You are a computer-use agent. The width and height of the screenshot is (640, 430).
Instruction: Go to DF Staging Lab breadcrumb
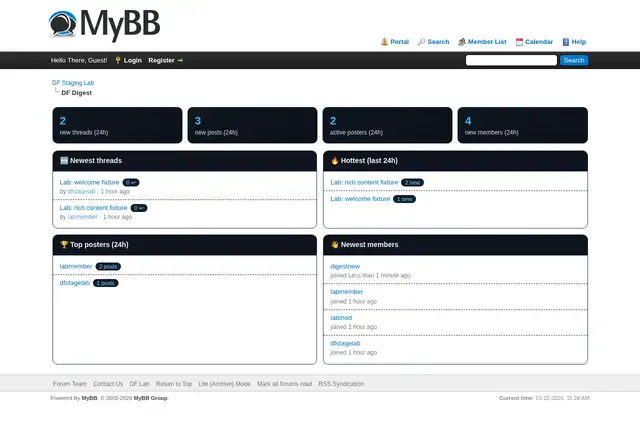(73, 83)
